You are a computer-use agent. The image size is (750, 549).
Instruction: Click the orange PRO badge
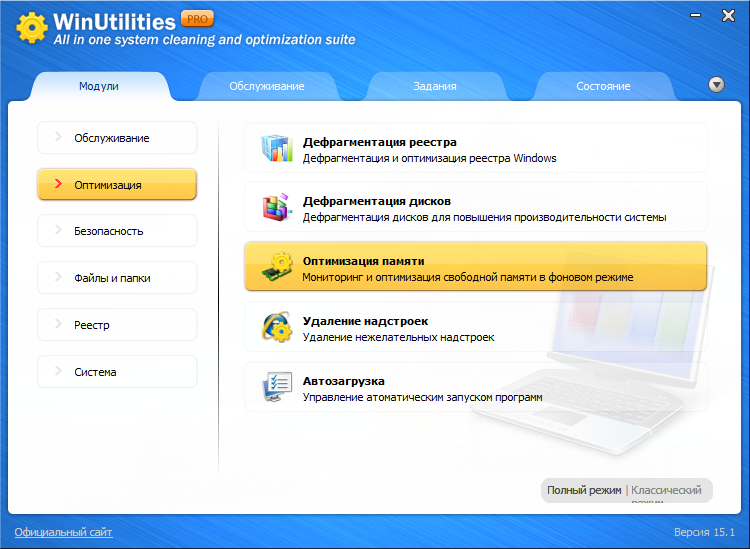coord(197,19)
